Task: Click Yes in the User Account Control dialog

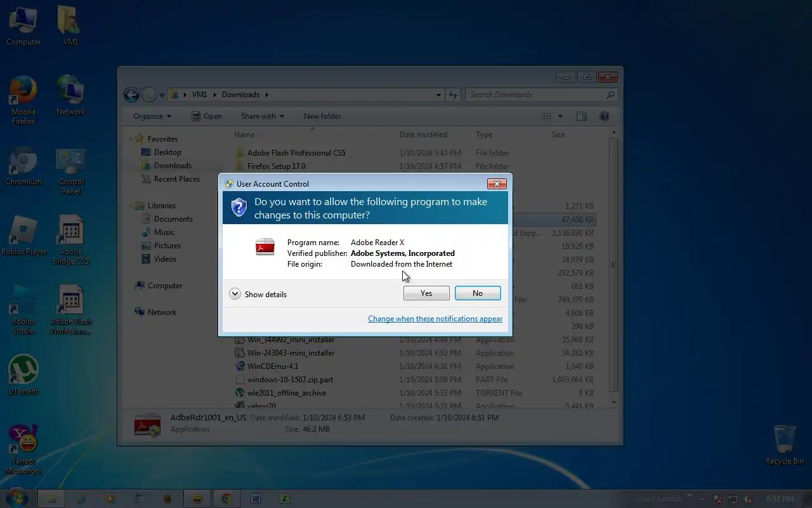Action: [x=426, y=293]
